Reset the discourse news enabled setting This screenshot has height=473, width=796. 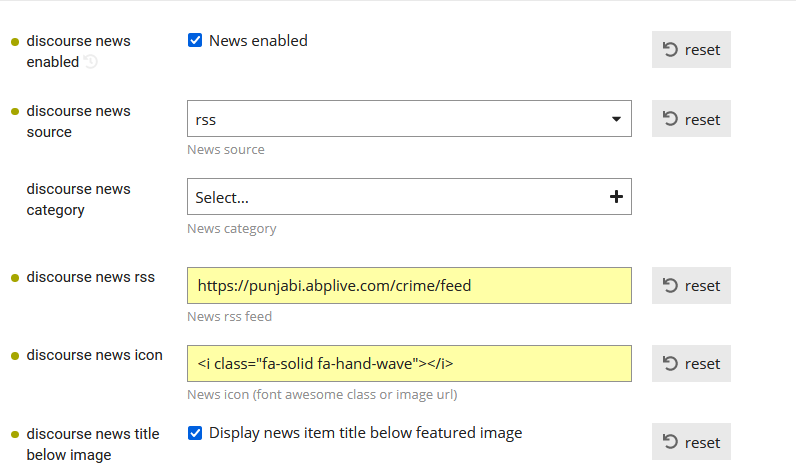pyautogui.click(x=691, y=49)
